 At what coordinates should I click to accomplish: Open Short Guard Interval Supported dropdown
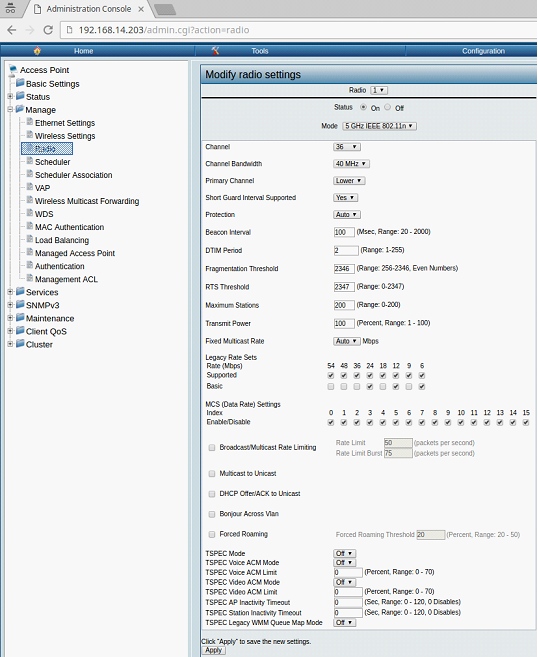pyautogui.click(x=345, y=197)
